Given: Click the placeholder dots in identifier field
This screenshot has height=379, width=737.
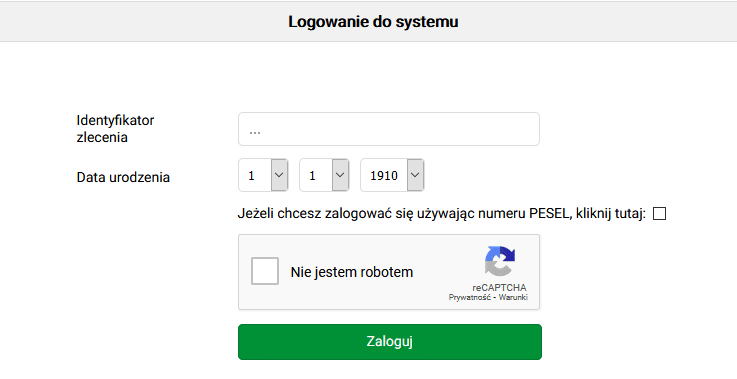Looking at the screenshot, I should coord(255,132).
